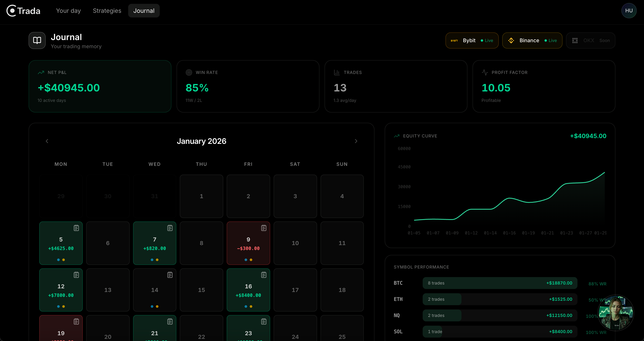Open the Journal book icon in the header
644x341 pixels.
(37, 40)
